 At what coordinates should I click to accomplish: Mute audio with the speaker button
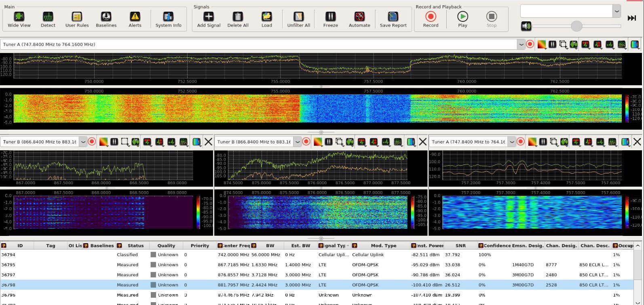click(526, 26)
